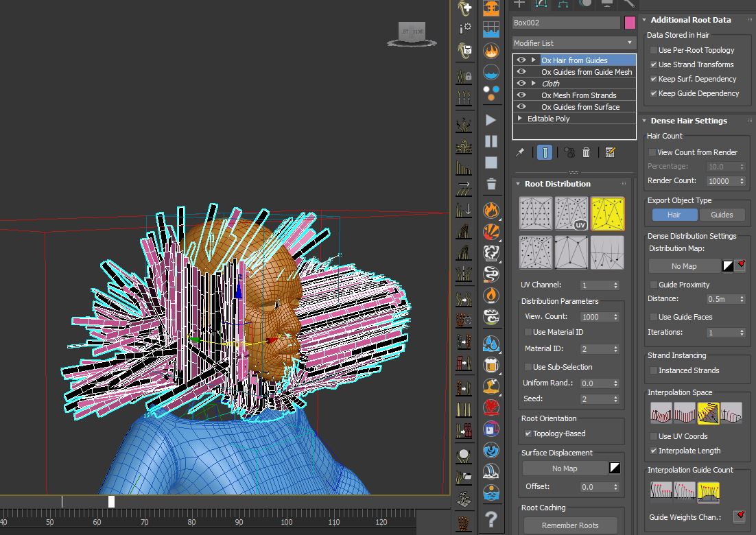Click the remove modifier trash icon

(x=586, y=152)
